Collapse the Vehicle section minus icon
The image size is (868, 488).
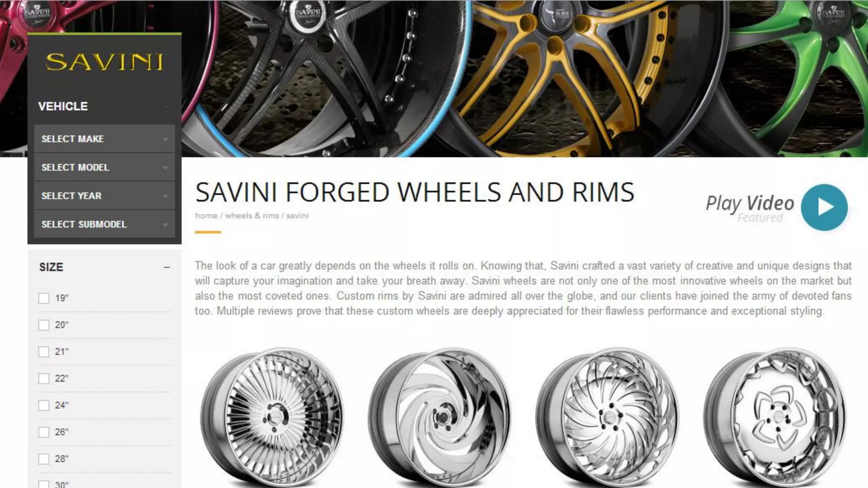(167, 106)
